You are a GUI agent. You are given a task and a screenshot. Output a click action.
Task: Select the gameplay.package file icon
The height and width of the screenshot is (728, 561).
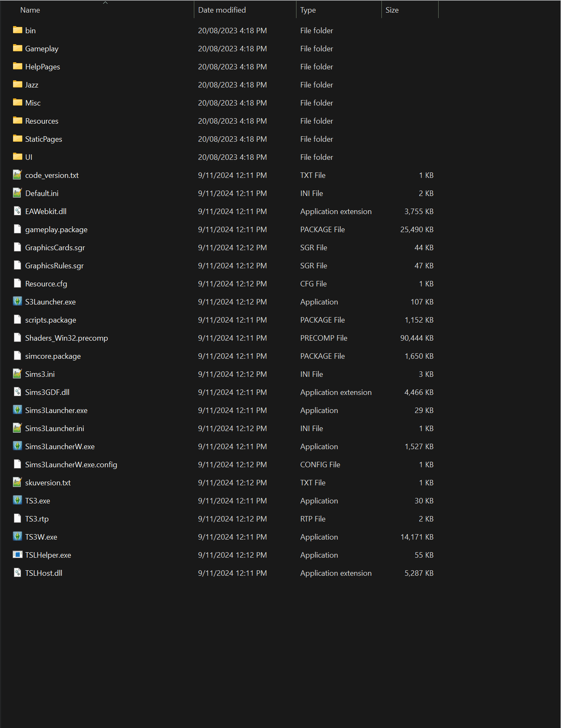pyautogui.click(x=17, y=229)
